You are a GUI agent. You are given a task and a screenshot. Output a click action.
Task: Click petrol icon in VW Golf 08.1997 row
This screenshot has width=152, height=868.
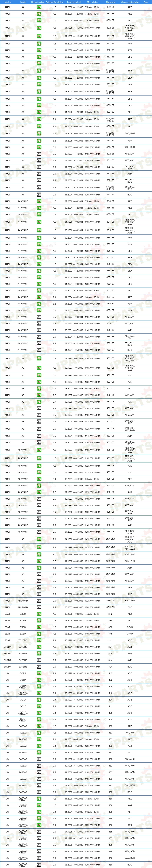pos(39,700)
